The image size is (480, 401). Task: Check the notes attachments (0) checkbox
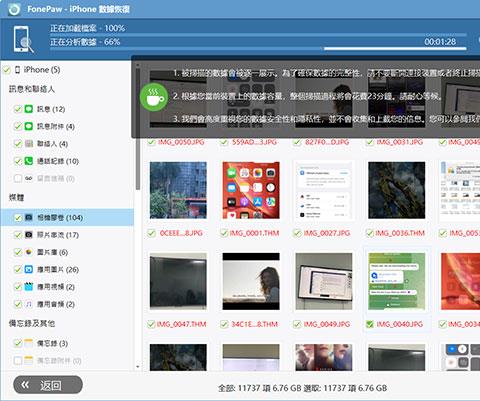coord(18,361)
